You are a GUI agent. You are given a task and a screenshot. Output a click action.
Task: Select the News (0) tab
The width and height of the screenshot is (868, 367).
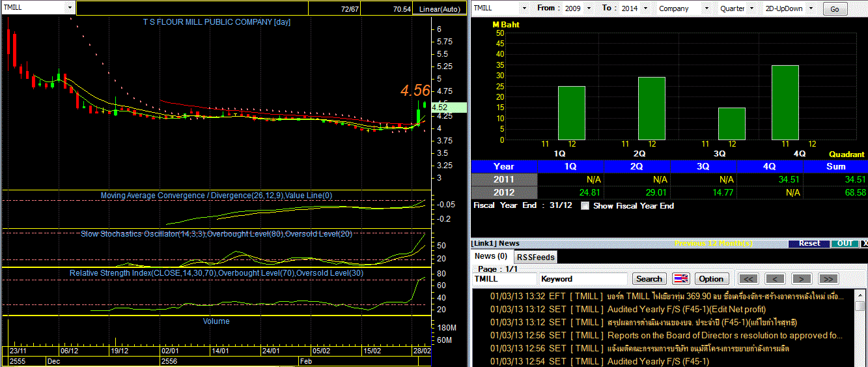coord(492,256)
